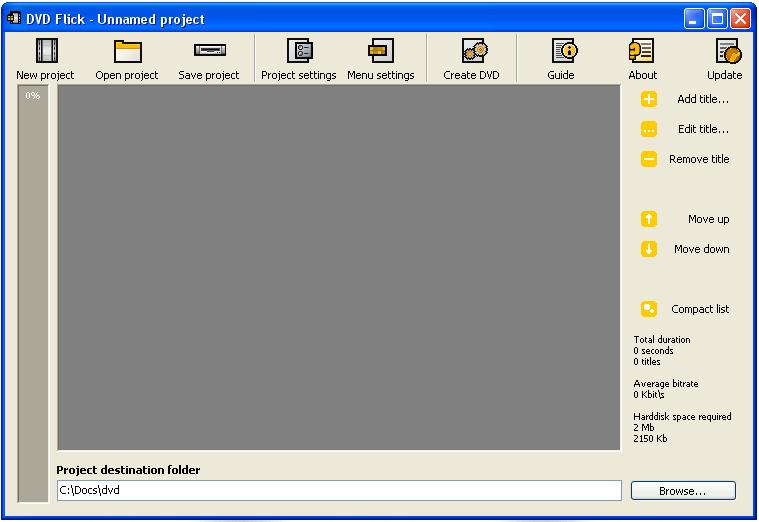The image size is (759, 522).
Task: Click the "Total duration" text
Action: (x=662, y=339)
